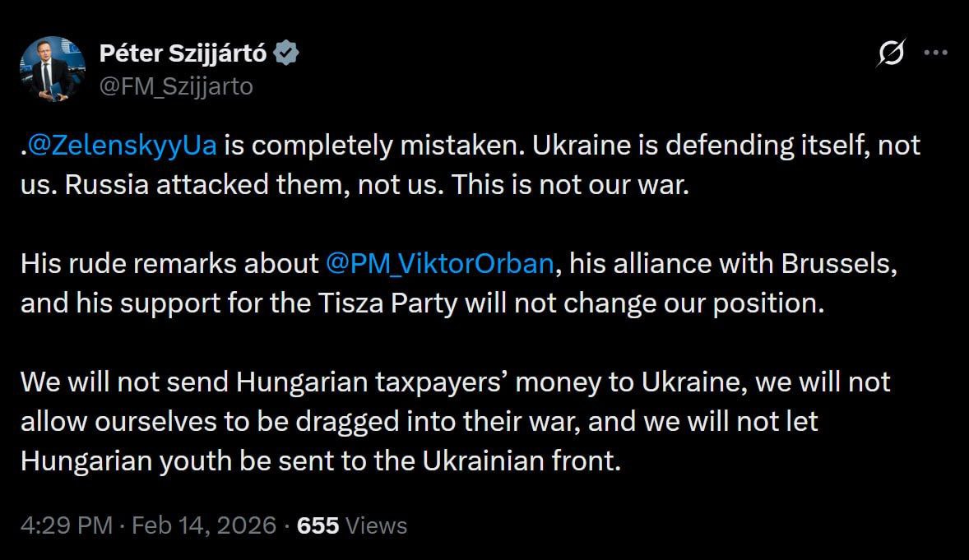This screenshot has width=969, height=560.
Task: Open the @PM_ViktorOrban mention link
Action: pos(440,265)
